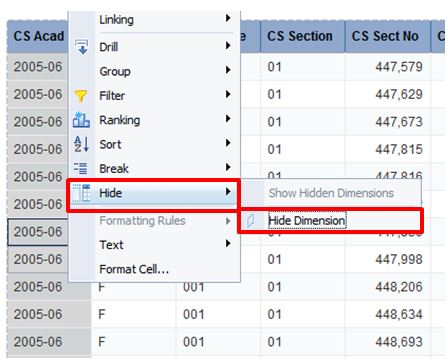The height and width of the screenshot is (364, 448).
Task: Expand the arrow next to Break
Action: [x=228, y=167]
